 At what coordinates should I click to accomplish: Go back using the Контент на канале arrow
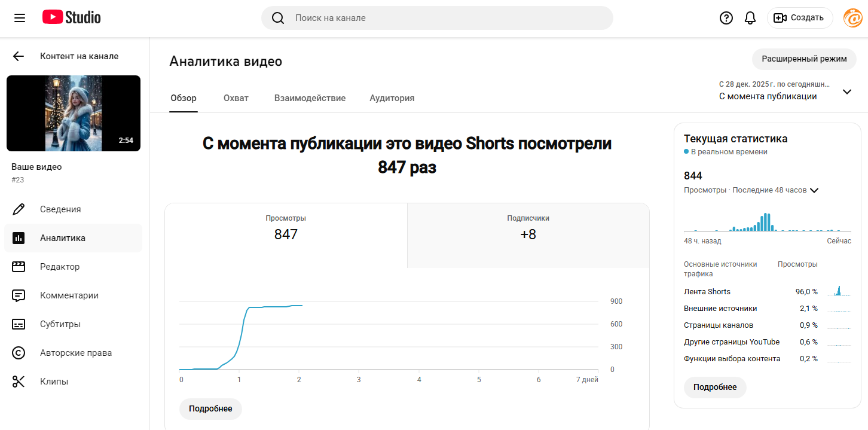pyautogui.click(x=19, y=56)
